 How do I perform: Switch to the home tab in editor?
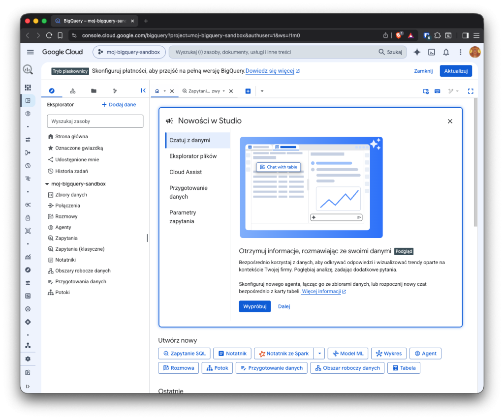157,91
